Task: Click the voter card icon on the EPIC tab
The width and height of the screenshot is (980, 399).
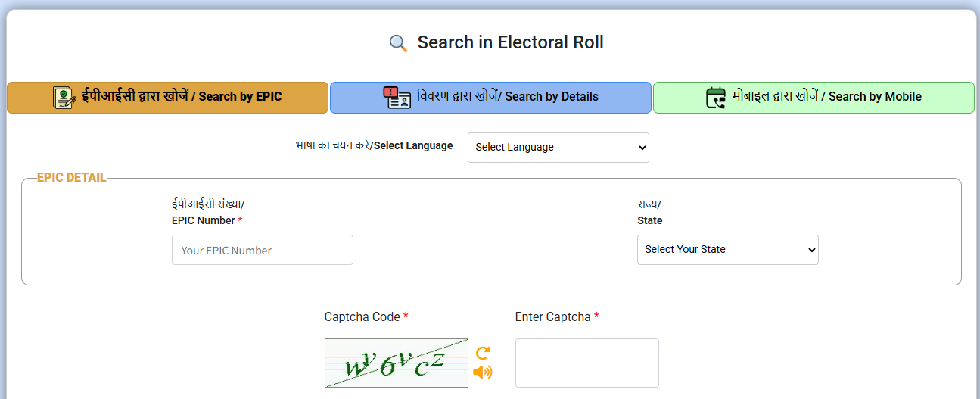Action: pos(64,97)
